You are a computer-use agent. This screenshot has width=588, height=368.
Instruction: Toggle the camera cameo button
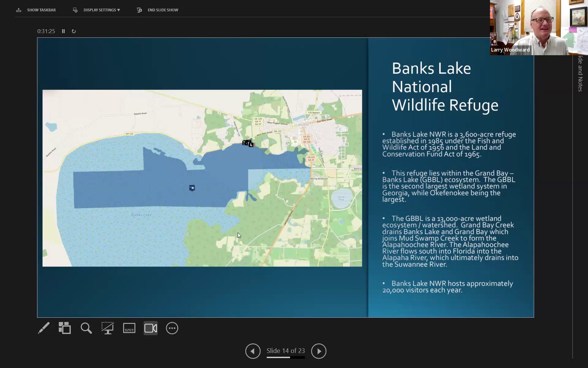[x=151, y=328]
